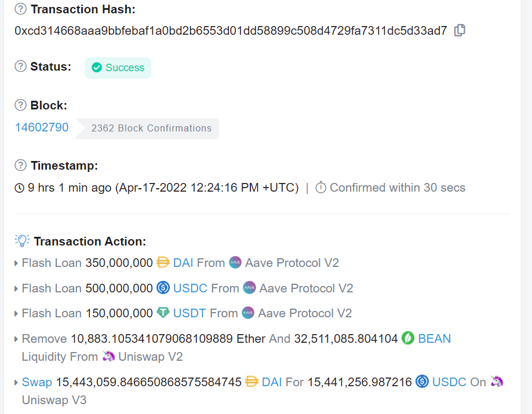Click the green BEAN token icon
This screenshot has width=532, height=414.
click(x=407, y=338)
